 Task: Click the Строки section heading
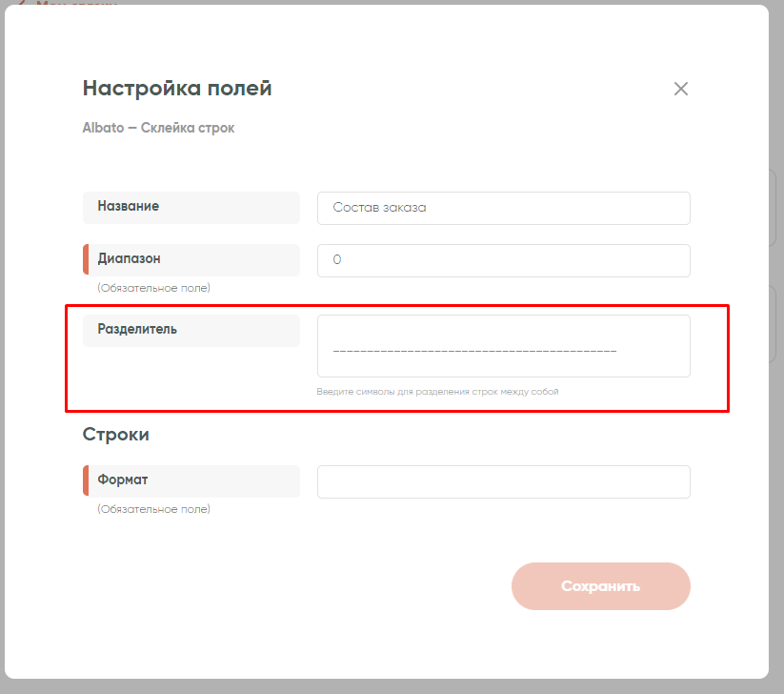(116, 435)
